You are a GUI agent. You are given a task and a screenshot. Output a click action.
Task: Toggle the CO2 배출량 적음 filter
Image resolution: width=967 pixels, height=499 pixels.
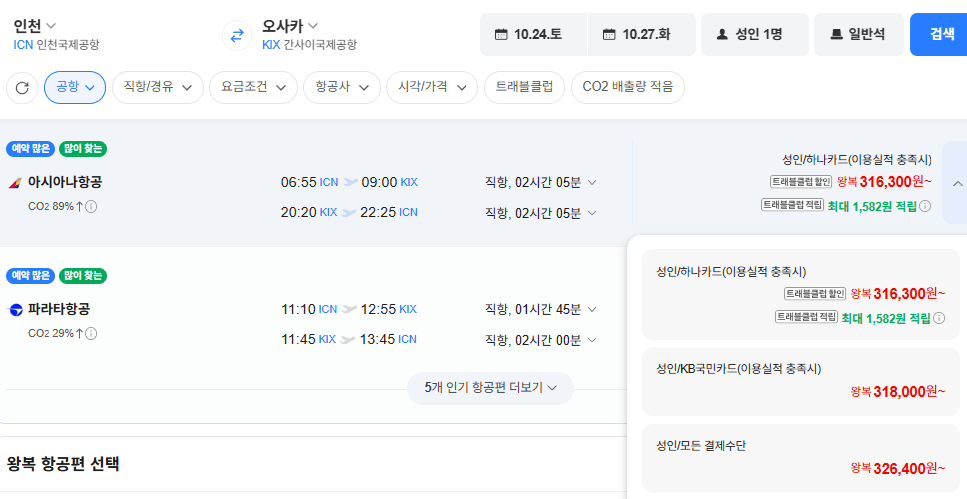(x=628, y=87)
